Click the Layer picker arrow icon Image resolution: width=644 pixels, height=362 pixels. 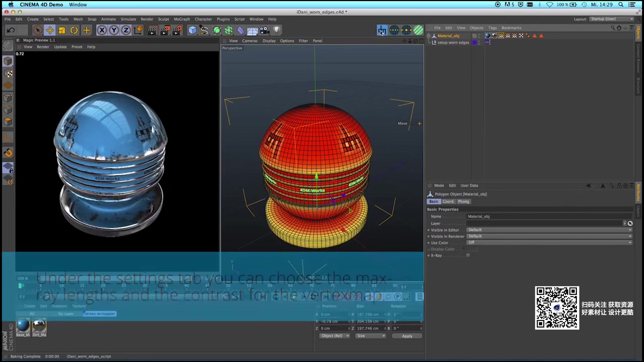pyautogui.click(x=630, y=224)
